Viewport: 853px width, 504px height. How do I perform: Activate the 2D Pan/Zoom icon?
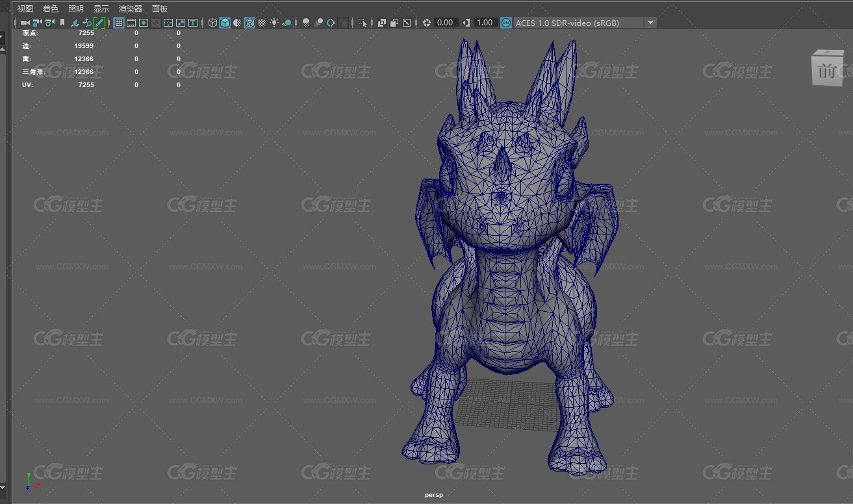pos(87,23)
